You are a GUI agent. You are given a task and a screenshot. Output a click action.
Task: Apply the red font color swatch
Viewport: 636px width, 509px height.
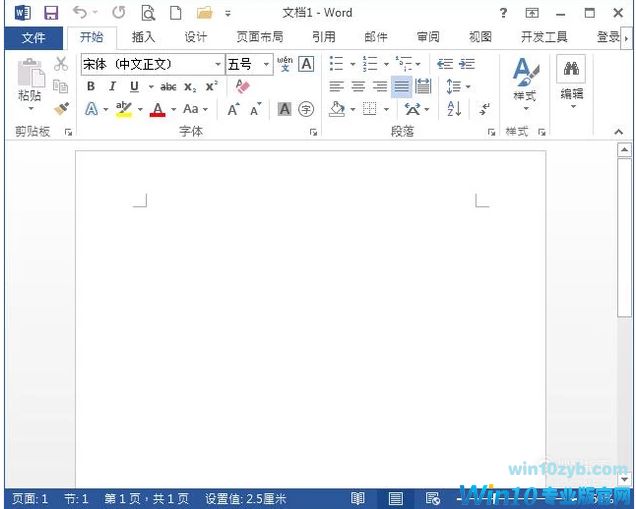157,109
